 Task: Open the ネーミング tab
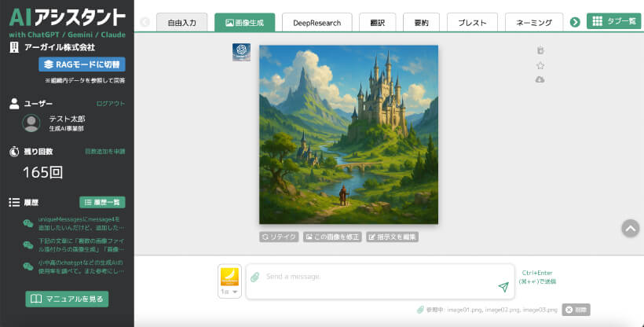click(534, 23)
